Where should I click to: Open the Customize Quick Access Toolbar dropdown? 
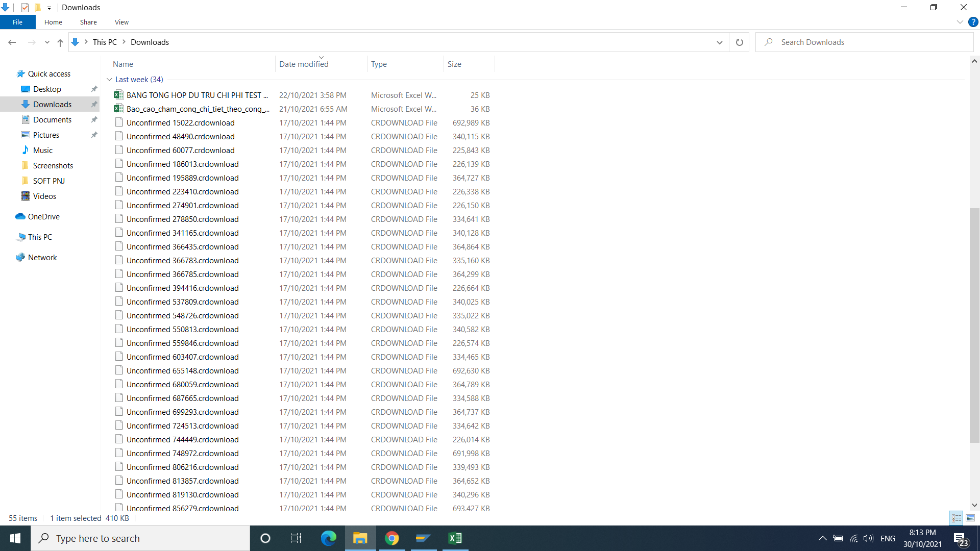click(49, 8)
